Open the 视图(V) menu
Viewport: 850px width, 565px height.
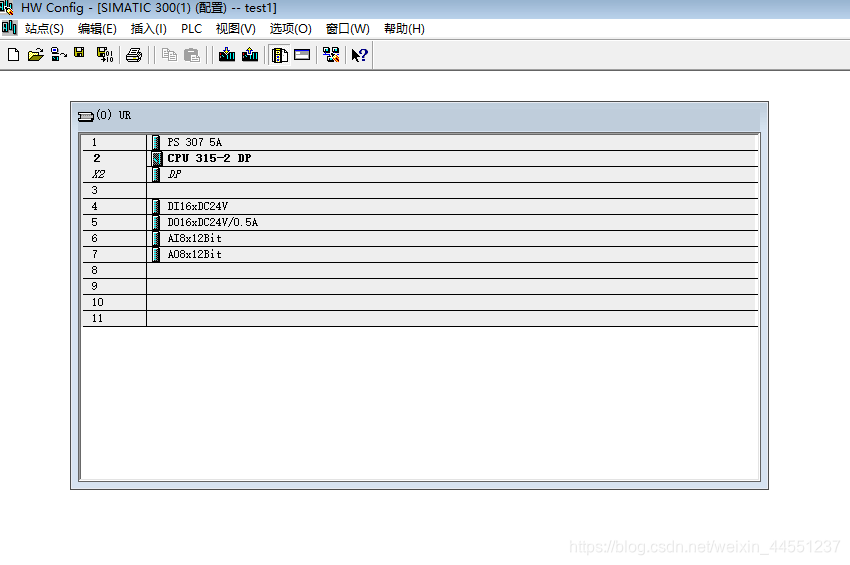tap(236, 29)
